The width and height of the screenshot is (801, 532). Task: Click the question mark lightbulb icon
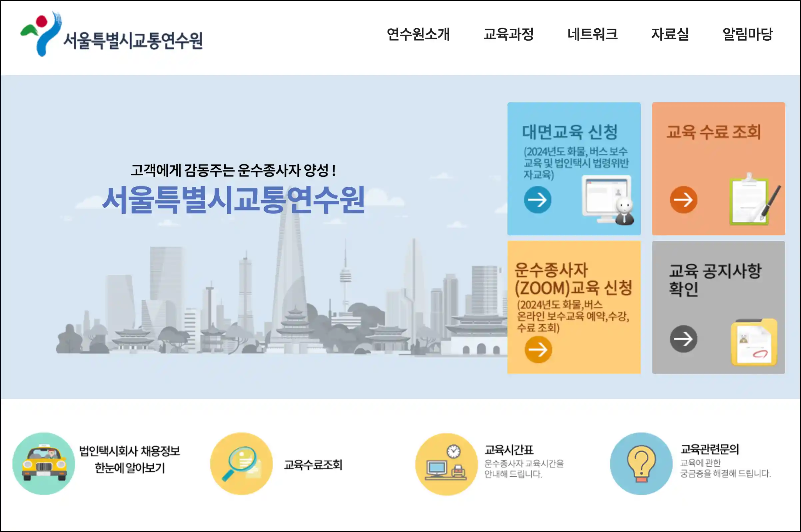click(x=641, y=463)
